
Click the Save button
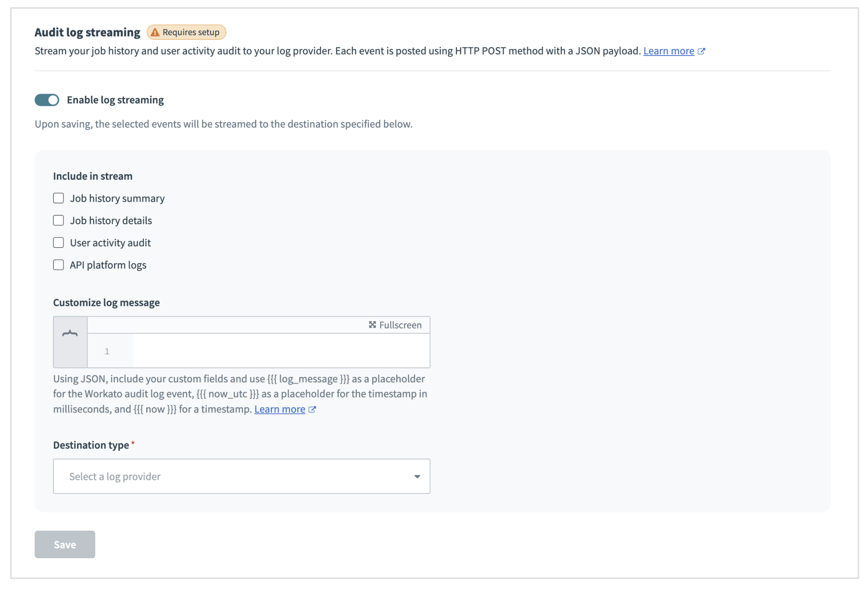tap(64, 545)
